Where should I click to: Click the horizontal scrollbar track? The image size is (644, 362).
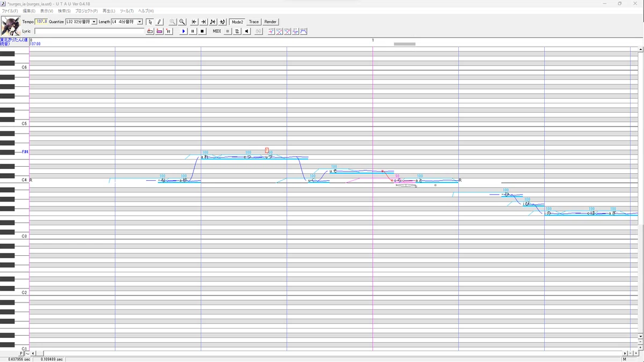pos(333,353)
